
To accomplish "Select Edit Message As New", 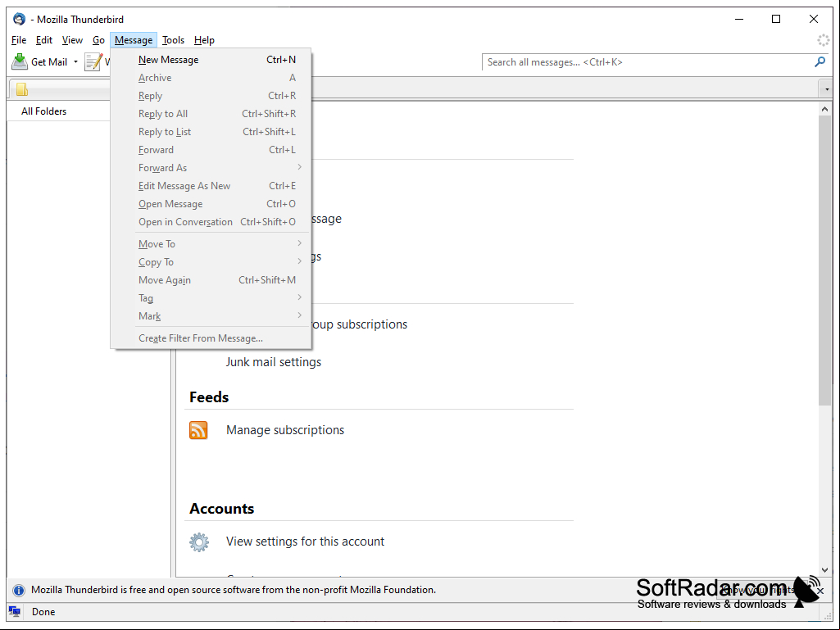I will pyautogui.click(x=211, y=186).
